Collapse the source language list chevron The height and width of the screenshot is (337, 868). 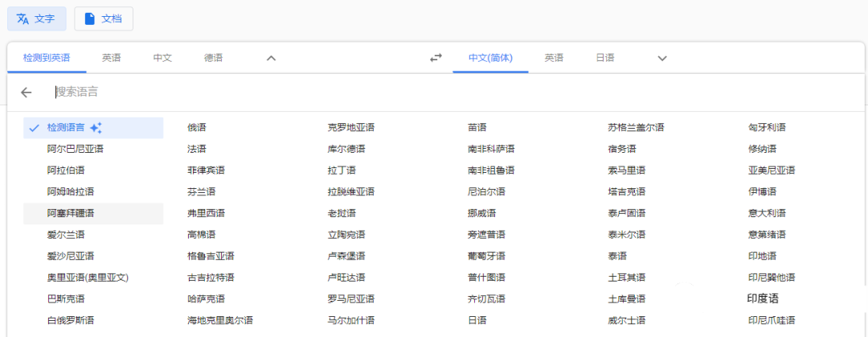[271, 58]
